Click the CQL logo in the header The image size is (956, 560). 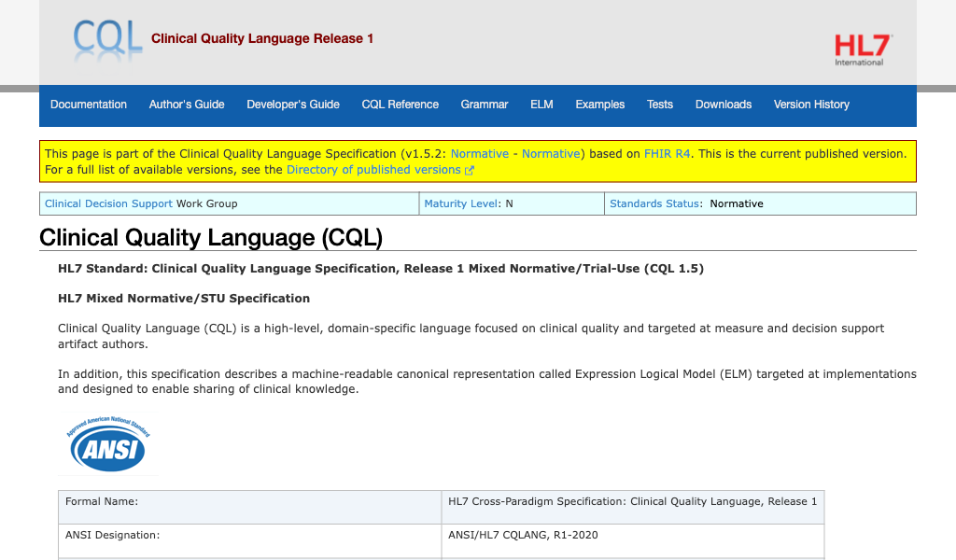107,41
